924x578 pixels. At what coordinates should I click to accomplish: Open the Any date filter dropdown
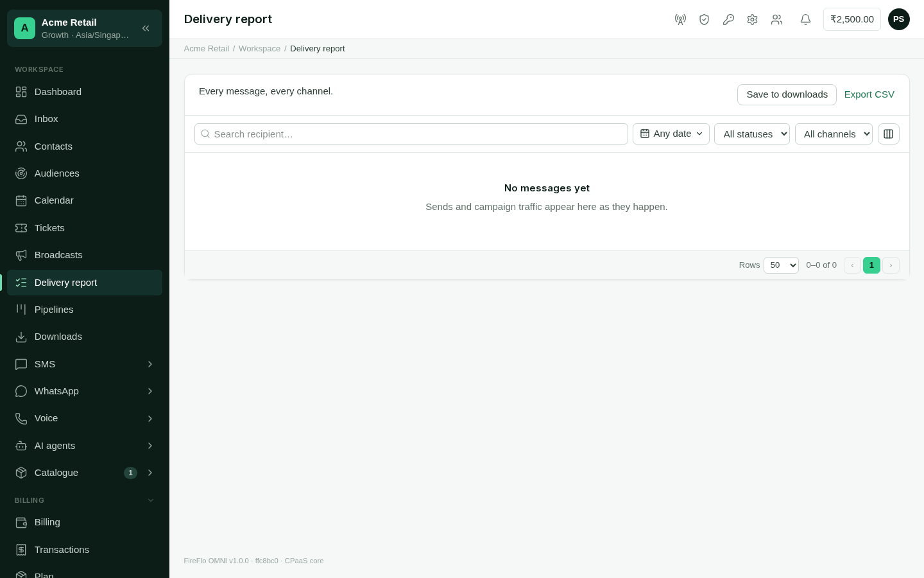[x=671, y=134]
